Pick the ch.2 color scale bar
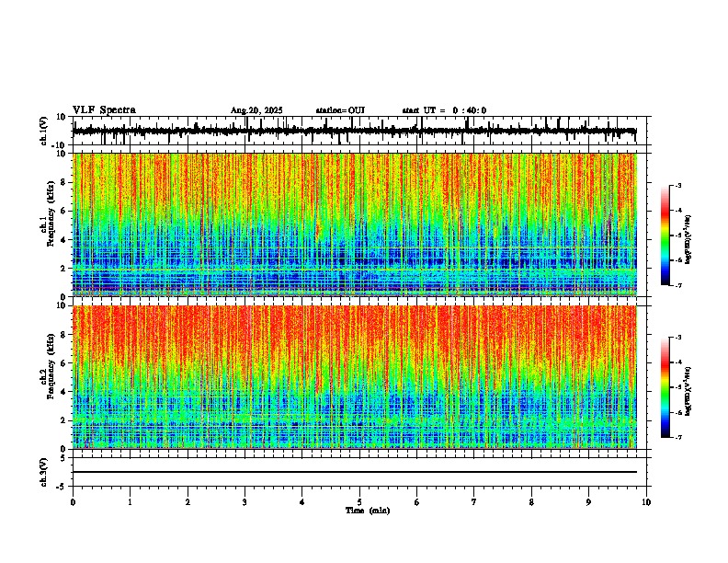The image size is (728, 563). [665, 387]
